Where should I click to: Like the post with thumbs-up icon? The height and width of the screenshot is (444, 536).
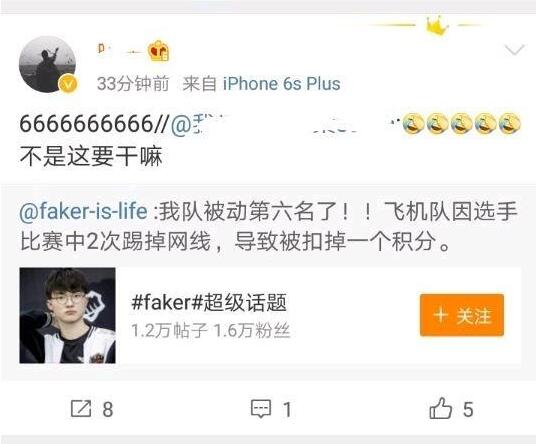pyautogui.click(x=440, y=408)
